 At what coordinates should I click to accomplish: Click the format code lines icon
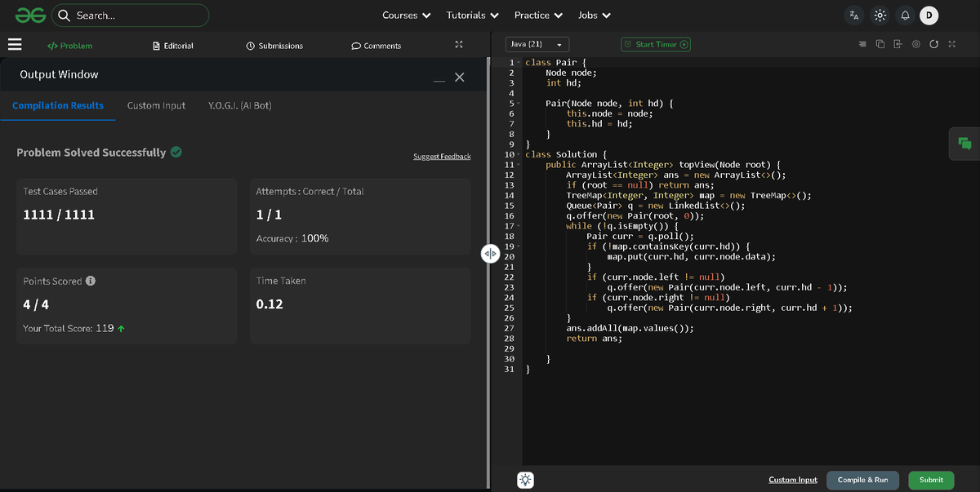[862, 44]
